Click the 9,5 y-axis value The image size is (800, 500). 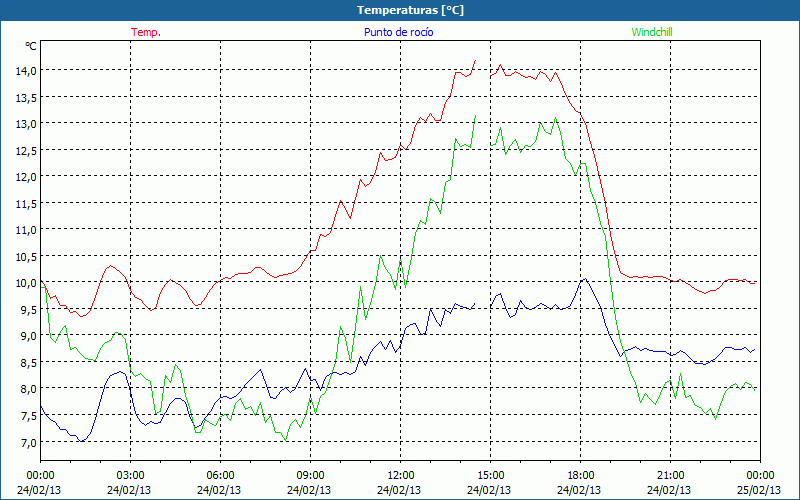(28, 310)
